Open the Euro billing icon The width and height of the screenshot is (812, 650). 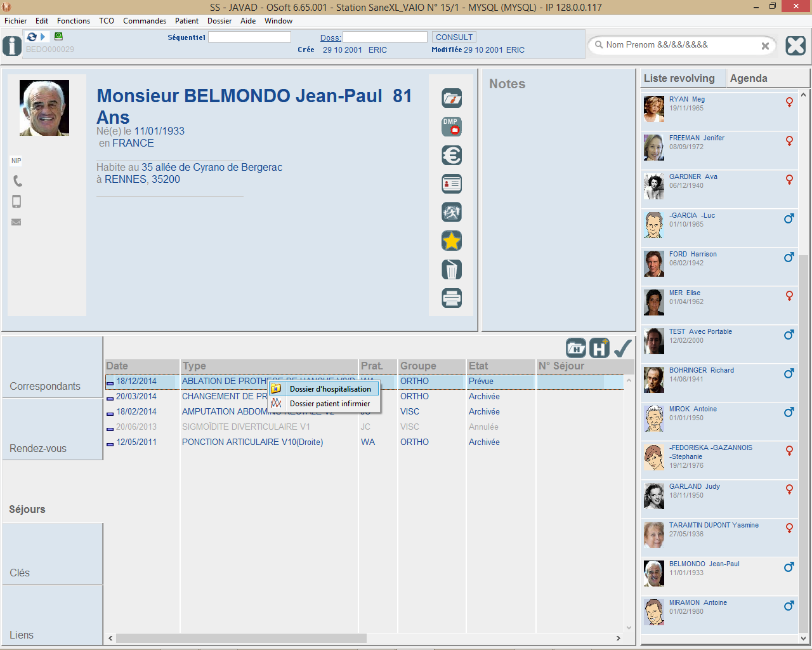tap(452, 156)
